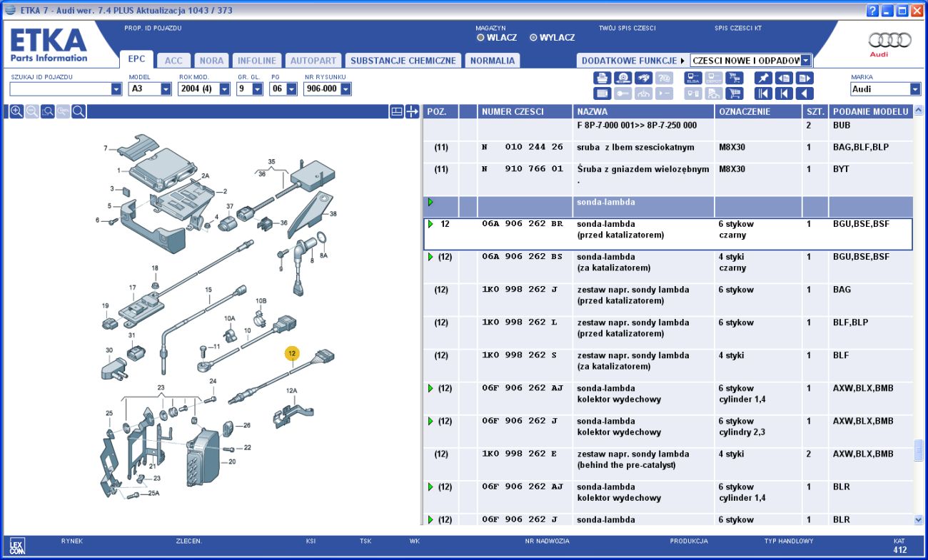Click the POZ. column header
The image size is (928, 560).
tap(440, 112)
